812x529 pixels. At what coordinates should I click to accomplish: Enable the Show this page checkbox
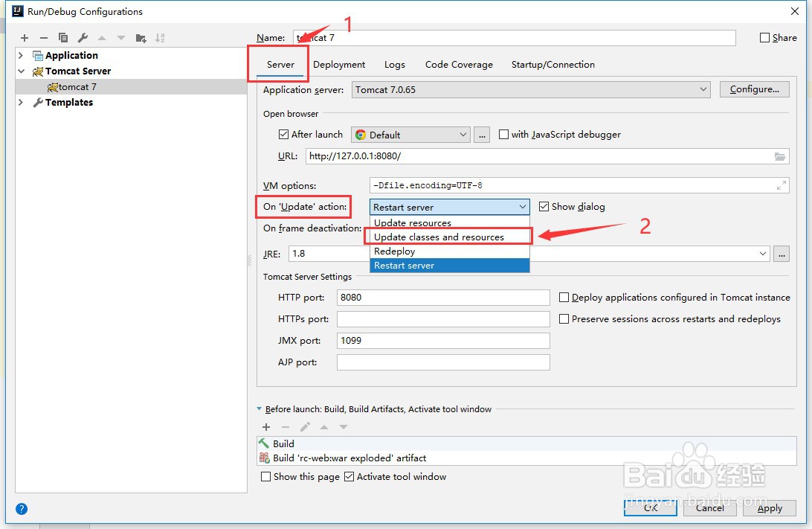click(x=265, y=477)
